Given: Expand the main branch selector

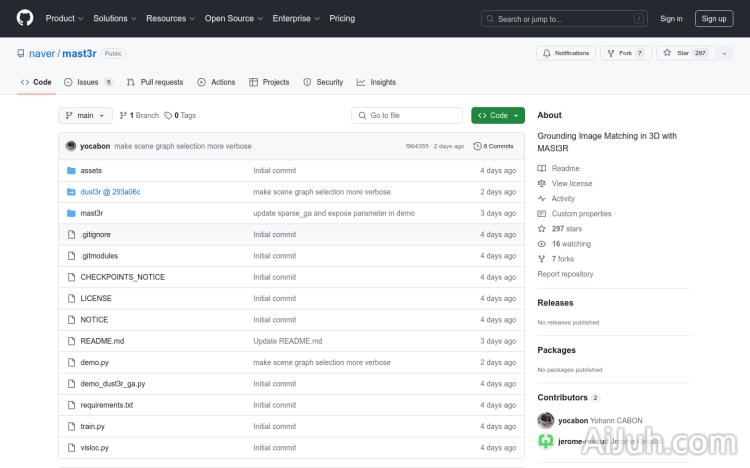Looking at the screenshot, I should (86, 116).
